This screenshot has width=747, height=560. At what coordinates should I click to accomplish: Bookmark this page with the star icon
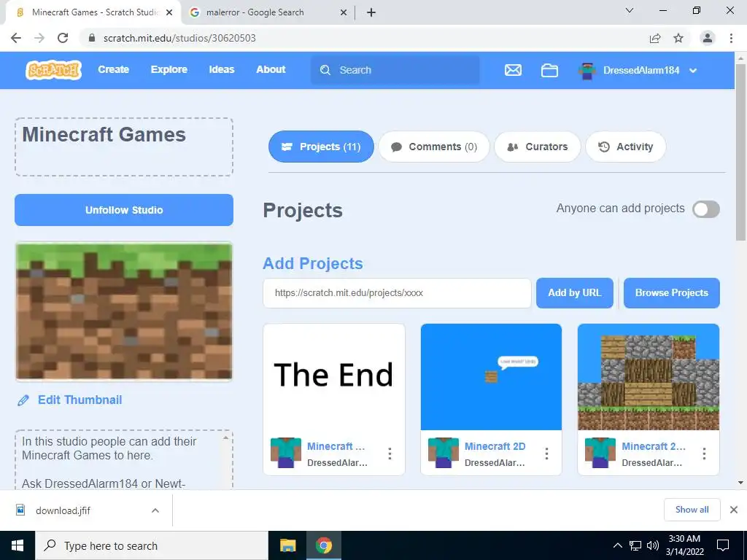(x=678, y=38)
